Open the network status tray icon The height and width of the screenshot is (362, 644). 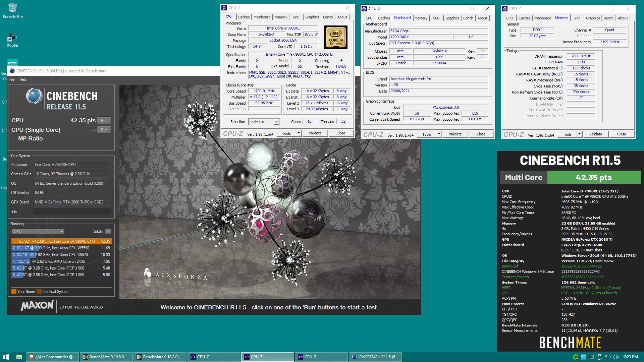(608, 357)
